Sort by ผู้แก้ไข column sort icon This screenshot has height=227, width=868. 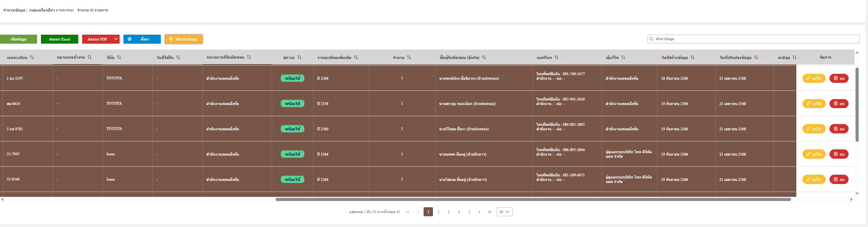pyautogui.click(x=623, y=58)
